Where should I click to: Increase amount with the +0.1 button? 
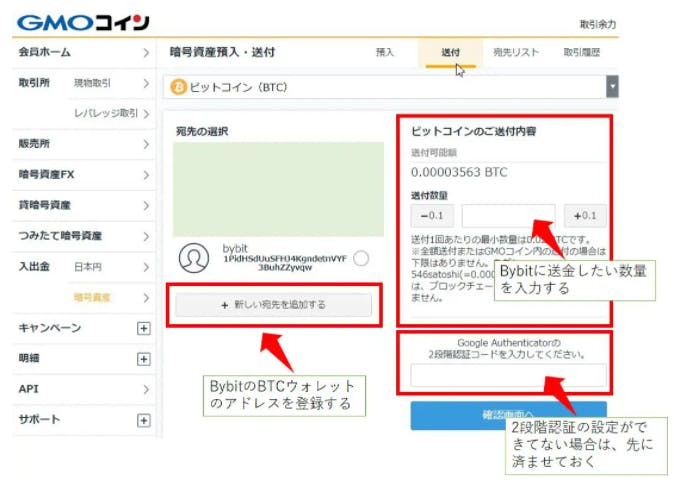pyautogui.click(x=585, y=216)
